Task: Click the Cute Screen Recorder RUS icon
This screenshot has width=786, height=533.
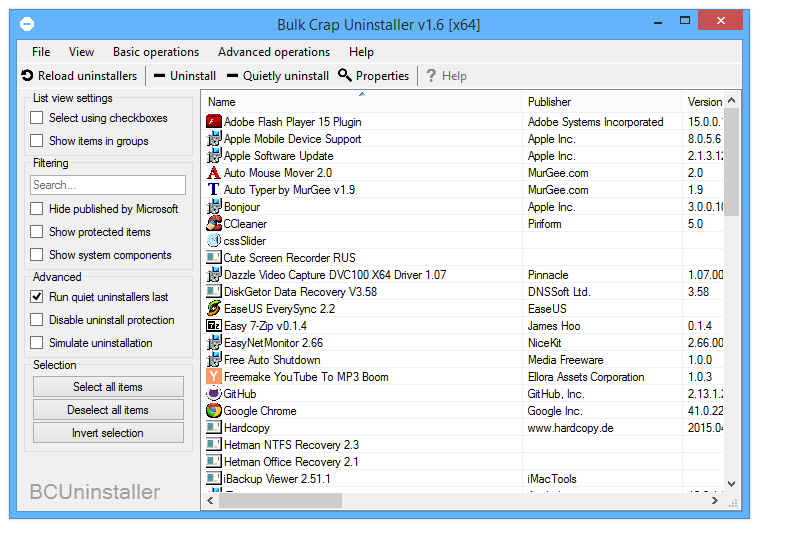Action: 214,258
